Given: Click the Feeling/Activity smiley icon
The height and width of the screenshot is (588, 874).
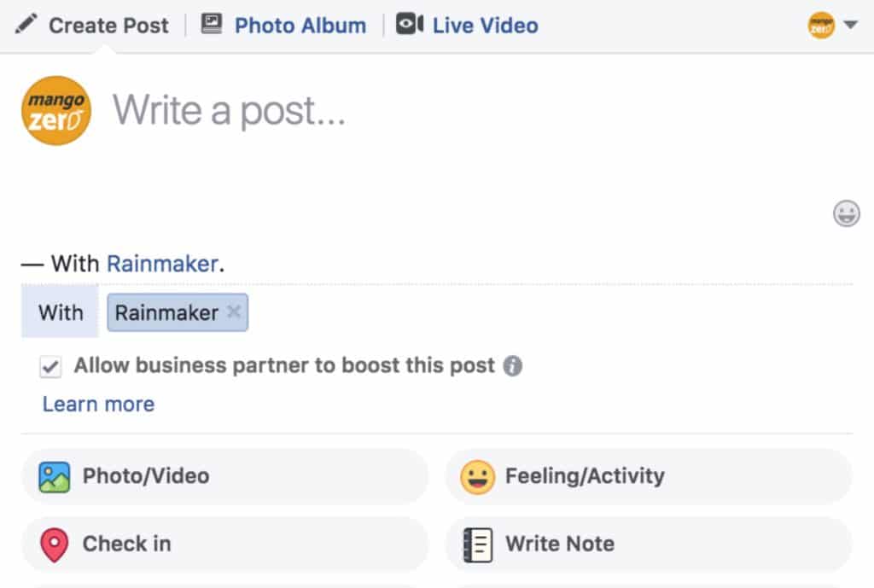Looking at the screenshot, I should coord(477,476).
